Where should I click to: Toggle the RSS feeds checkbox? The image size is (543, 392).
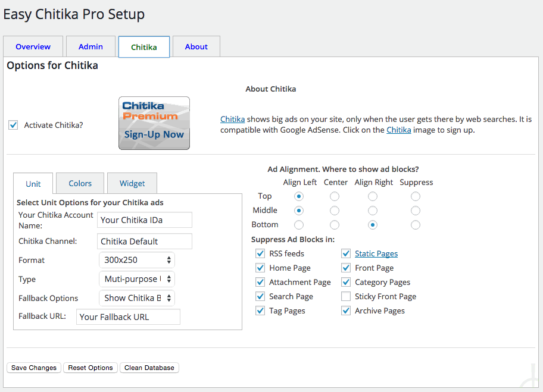pyautogui.click(x=260, y=253)
